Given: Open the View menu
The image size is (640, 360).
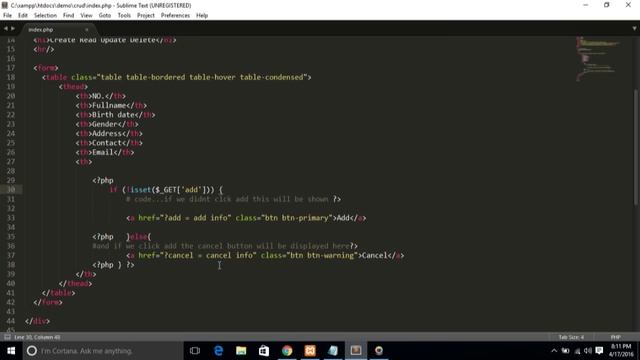Looking at the screenshot, I should pyautogui.click(x=87, y=16).
